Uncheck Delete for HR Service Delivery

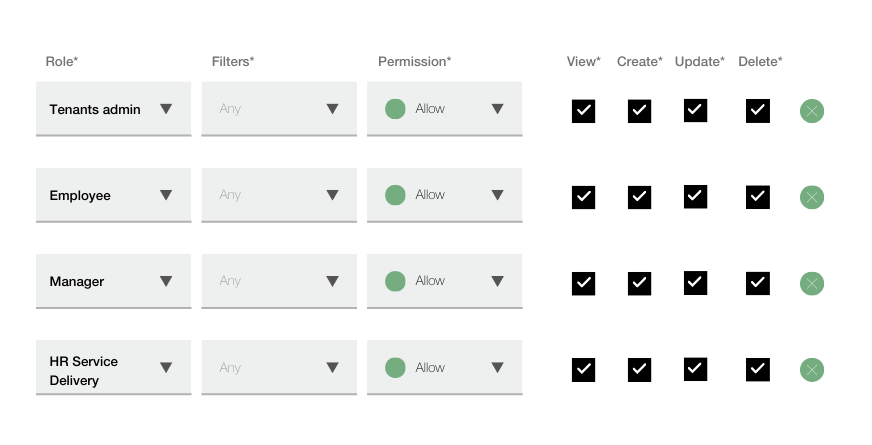[x=758, y=369]
